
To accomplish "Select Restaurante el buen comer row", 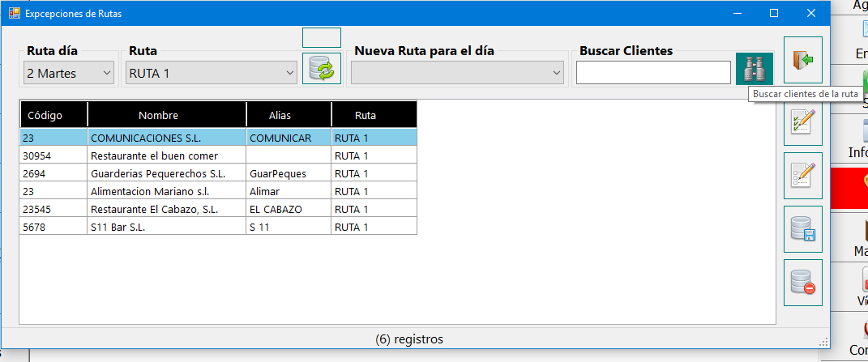I will click(218, 155).
